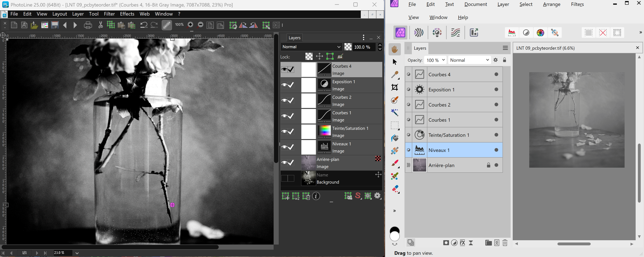This screenshot has width=644, height=257.
Task: Select the Layers tab in PhotoLine panel
Action: point(294,38)
